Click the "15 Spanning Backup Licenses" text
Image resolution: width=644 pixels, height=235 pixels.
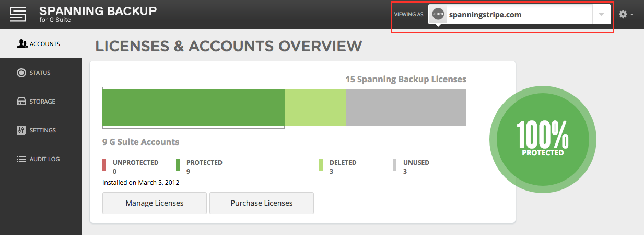406,79
